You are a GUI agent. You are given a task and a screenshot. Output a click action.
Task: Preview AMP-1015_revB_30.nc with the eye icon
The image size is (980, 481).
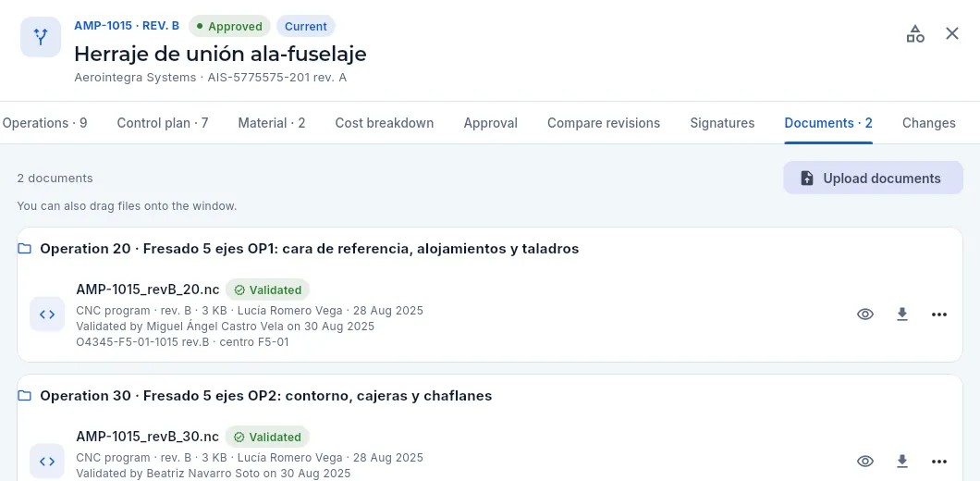point(865,461)
